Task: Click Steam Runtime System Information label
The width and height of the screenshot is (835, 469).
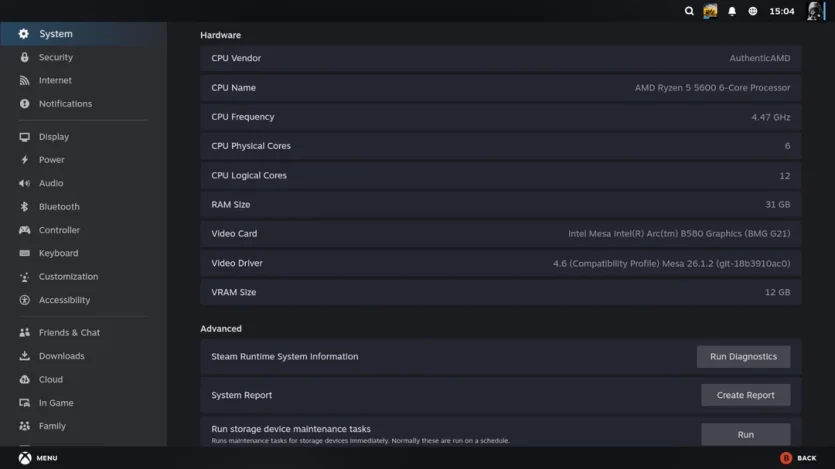Action: pos(285,357)
